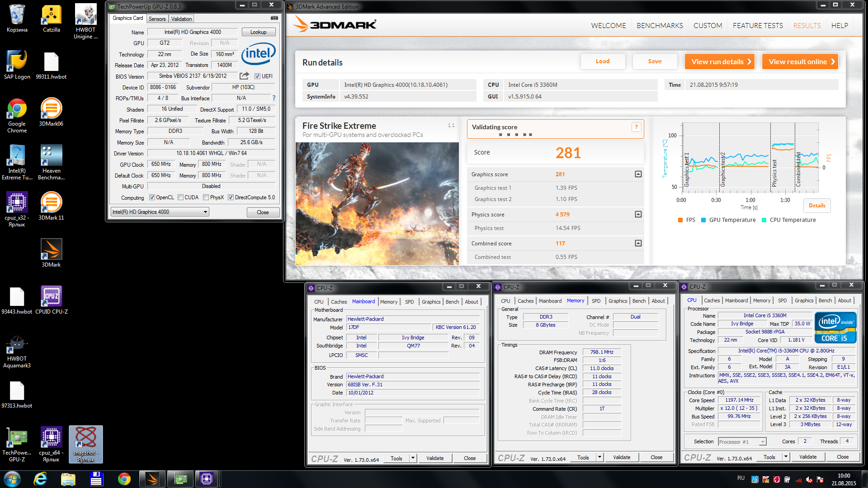Click the GPU-Z screenshot camera icon
The image size is (868, 488).
pos(274,18)
